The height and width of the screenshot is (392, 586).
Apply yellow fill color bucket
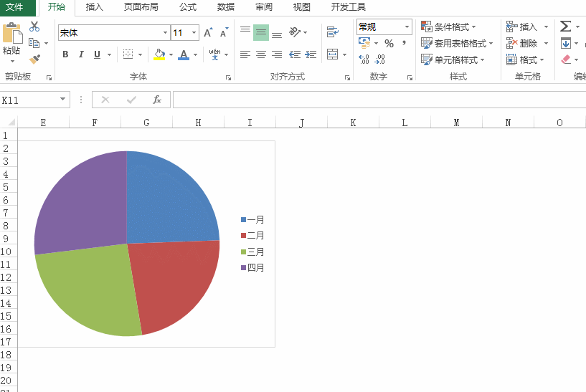159,54
